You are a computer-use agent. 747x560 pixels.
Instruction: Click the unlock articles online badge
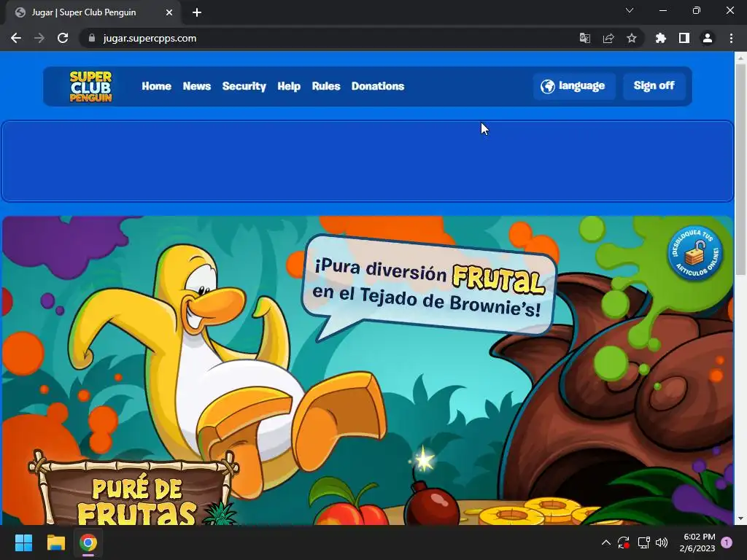point(695,252)
